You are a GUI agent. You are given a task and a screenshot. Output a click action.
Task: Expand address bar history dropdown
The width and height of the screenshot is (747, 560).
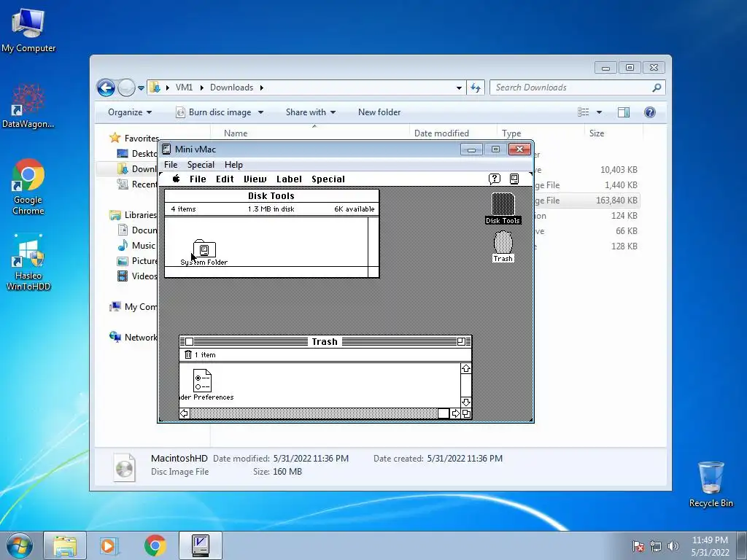click(459, 87)
